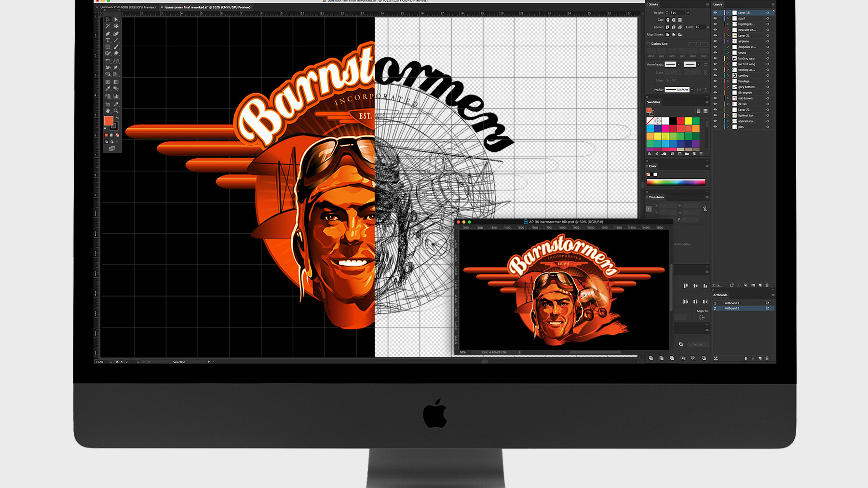Open the Layers panel menu
This screenshot has width=868, height=488.
[773, 4]
